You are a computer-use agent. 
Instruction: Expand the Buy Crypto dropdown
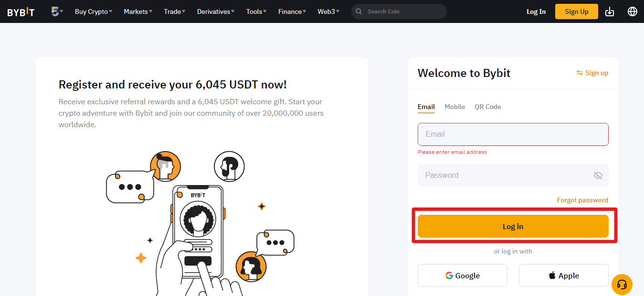[94, 11]
